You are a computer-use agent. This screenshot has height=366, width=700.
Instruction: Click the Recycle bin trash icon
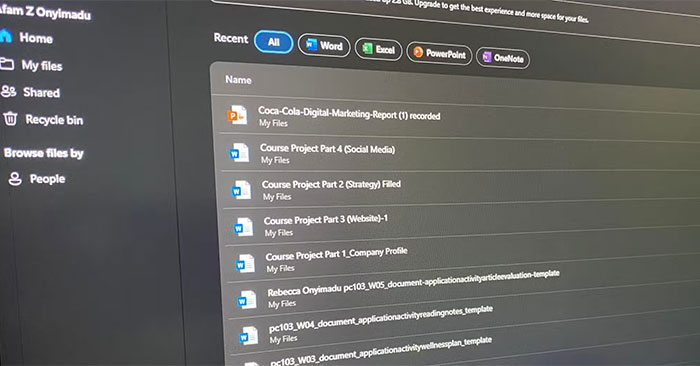tap(10, 119)
